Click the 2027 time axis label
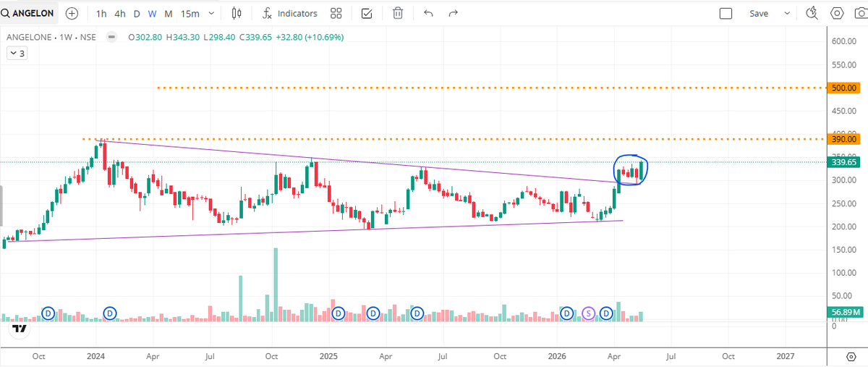 [x=785, y=357]
